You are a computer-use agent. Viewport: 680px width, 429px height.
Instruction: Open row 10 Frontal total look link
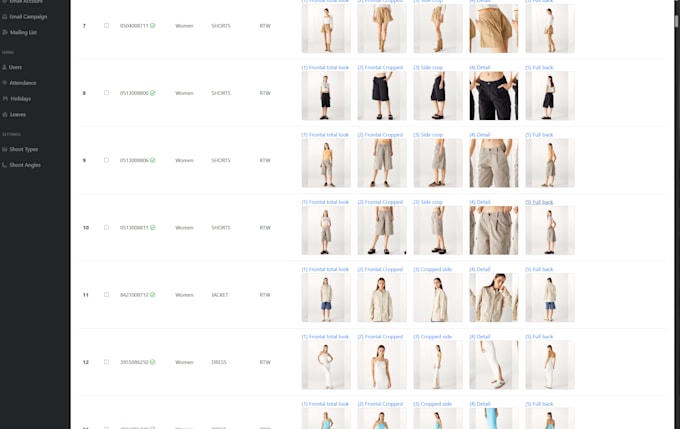point(325,202)
